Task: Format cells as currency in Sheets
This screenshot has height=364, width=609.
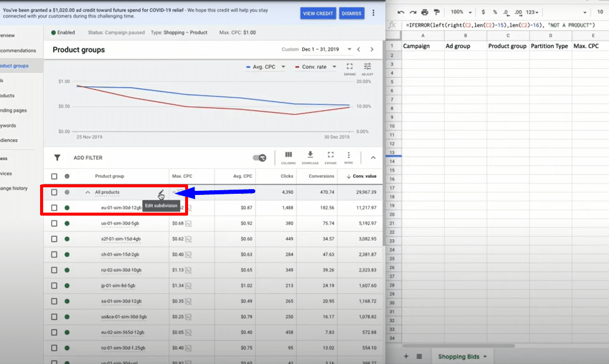Action: 483,12
